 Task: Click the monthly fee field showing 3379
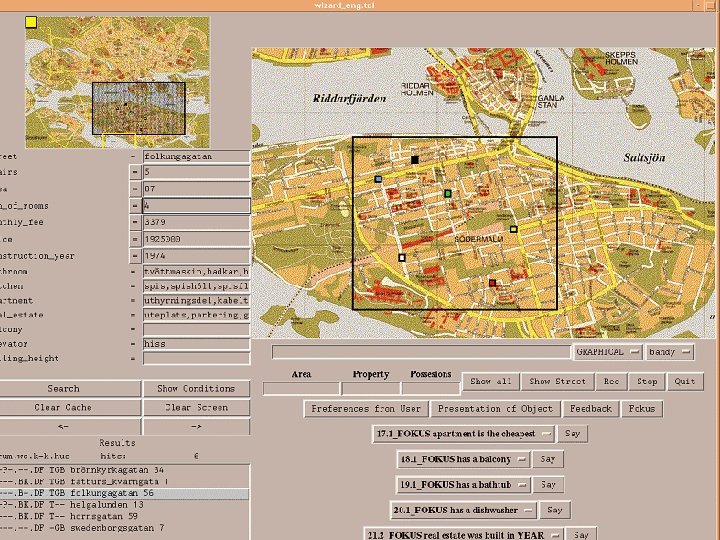tap(197, 222)
